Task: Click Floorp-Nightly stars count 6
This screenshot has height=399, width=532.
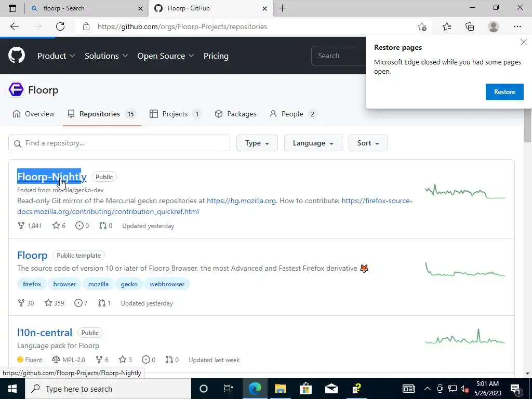Action: [x=59, y=225]
